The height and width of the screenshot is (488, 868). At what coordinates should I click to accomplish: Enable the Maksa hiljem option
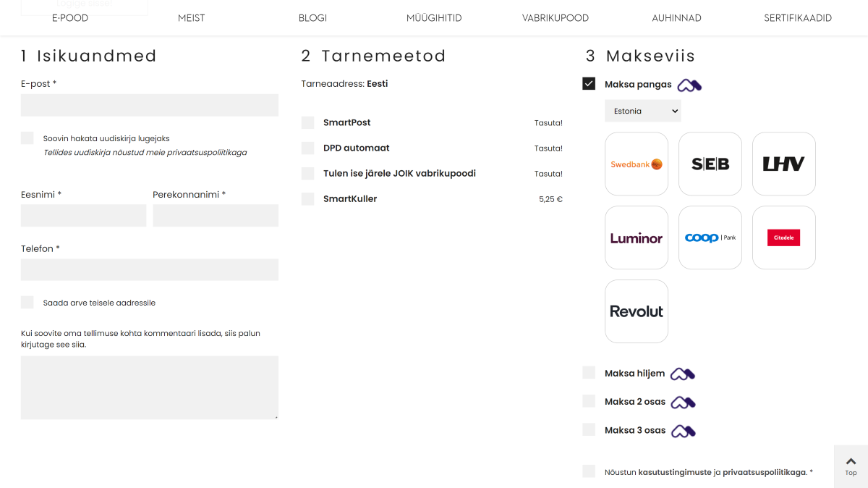point(589,373)
